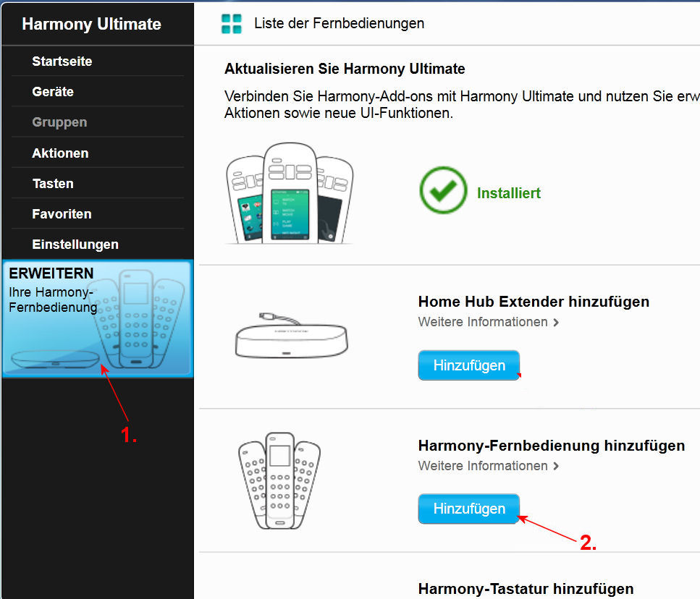Select Gruppen in the sidebar

tap(59, 122)
